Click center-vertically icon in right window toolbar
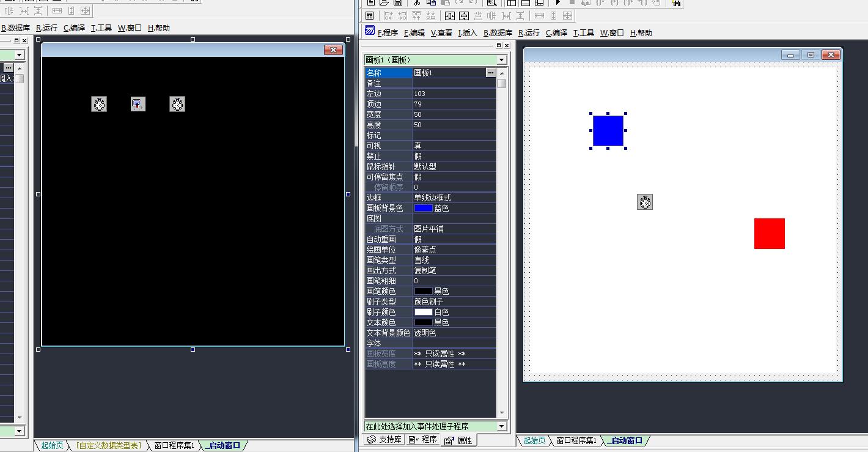 point(464,16)
